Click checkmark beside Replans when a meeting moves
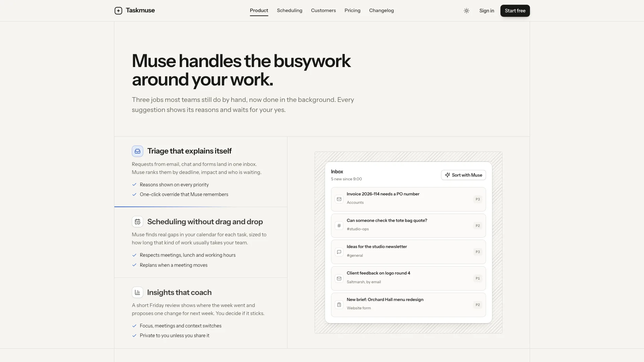The width and height of the screenshot is (644, 362). point(134,265)
